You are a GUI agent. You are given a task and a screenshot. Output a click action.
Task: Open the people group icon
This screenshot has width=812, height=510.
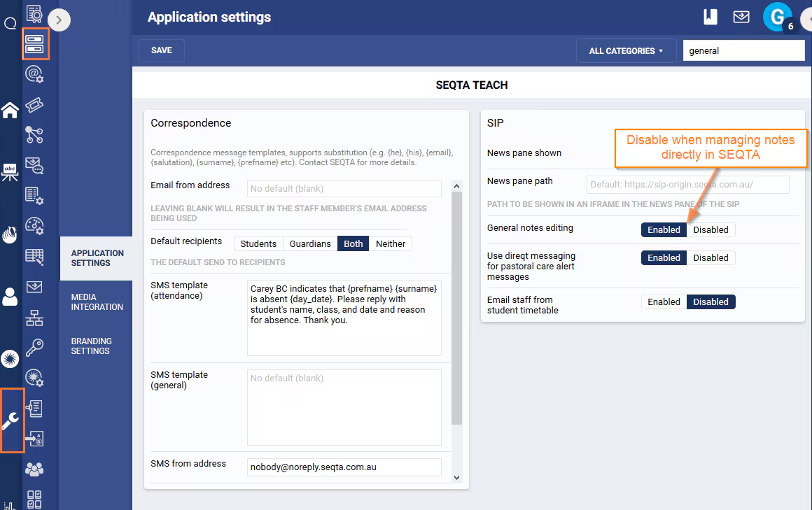pyautogui.click(x=34, y=469)
